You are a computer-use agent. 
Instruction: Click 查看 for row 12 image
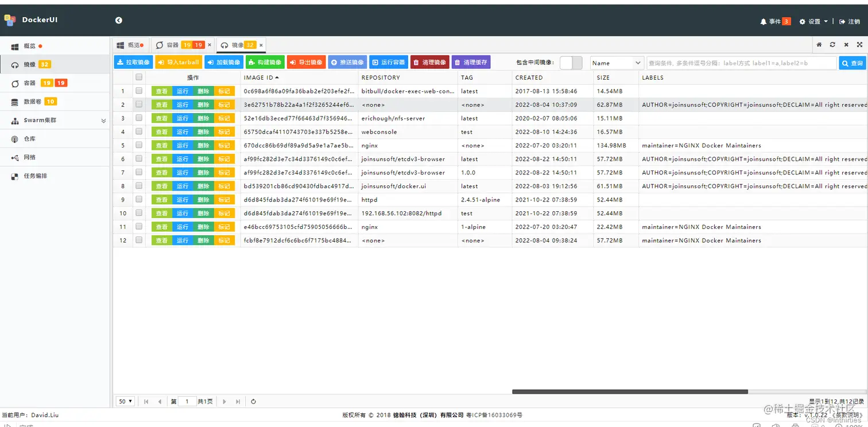pos(162,240)
